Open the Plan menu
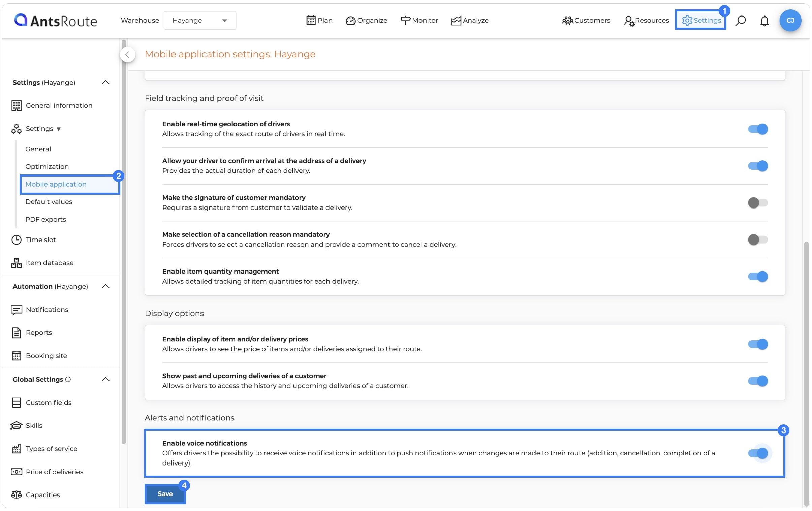Viewport: 812px width, 511px height. pos(319,20)
